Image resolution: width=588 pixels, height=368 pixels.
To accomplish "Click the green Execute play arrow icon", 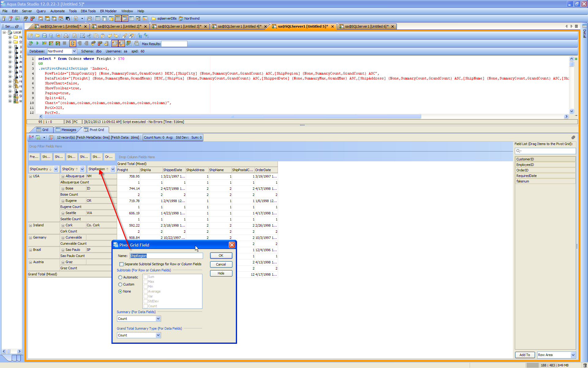I will [x=38, y=44].
